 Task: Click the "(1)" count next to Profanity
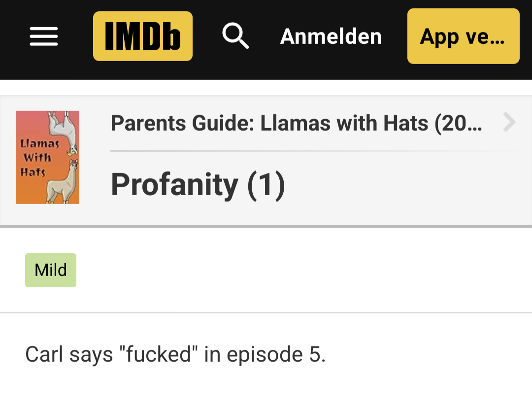pos(266,185)
